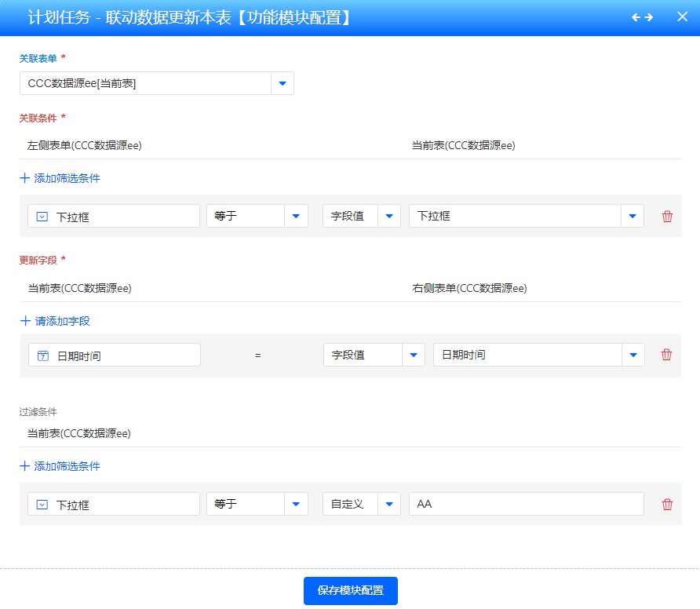700x609 pixels.
Task: Close the 功能模块配置 dialog
Action: tap(681, 17)
